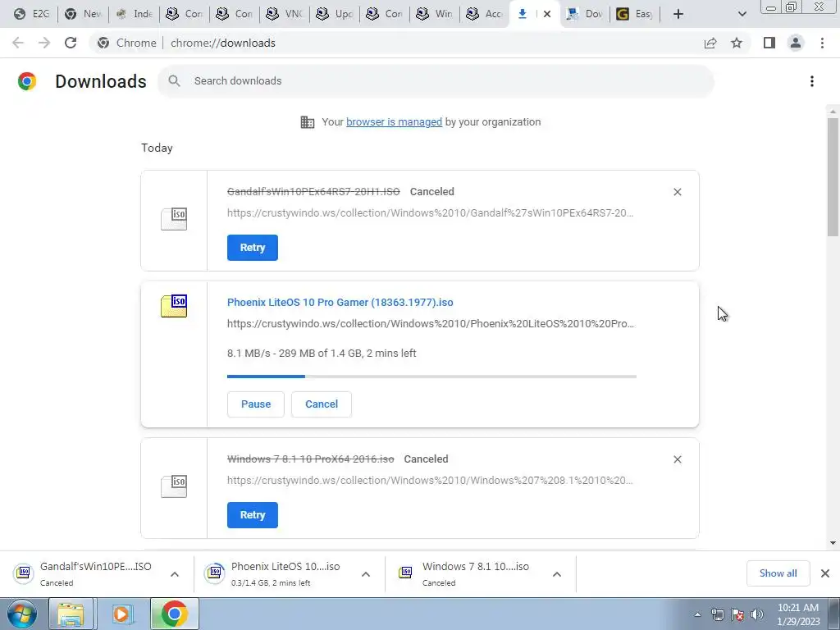Bookmark this page with the star icon

click(737, 43)
